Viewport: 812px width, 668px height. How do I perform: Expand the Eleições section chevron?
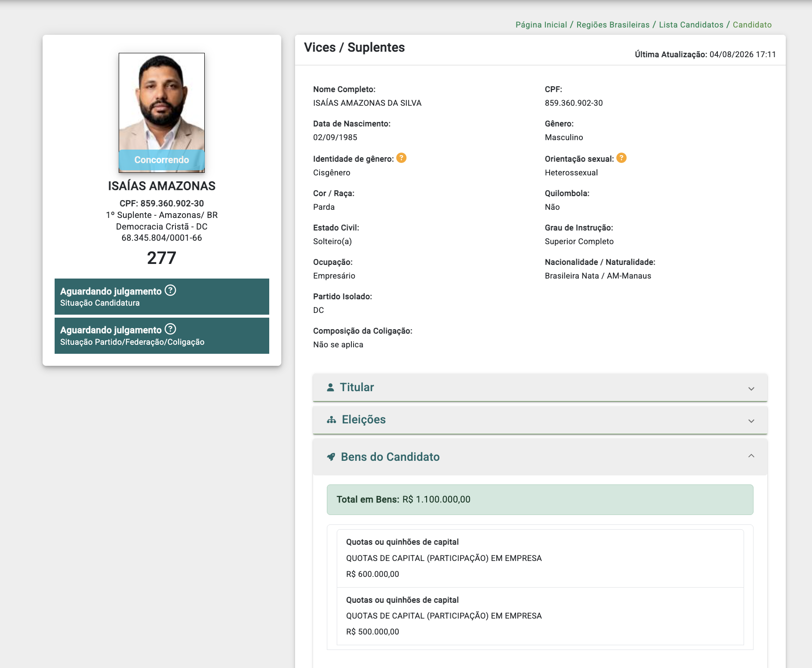pyautogui.click(x=751, y=421)
